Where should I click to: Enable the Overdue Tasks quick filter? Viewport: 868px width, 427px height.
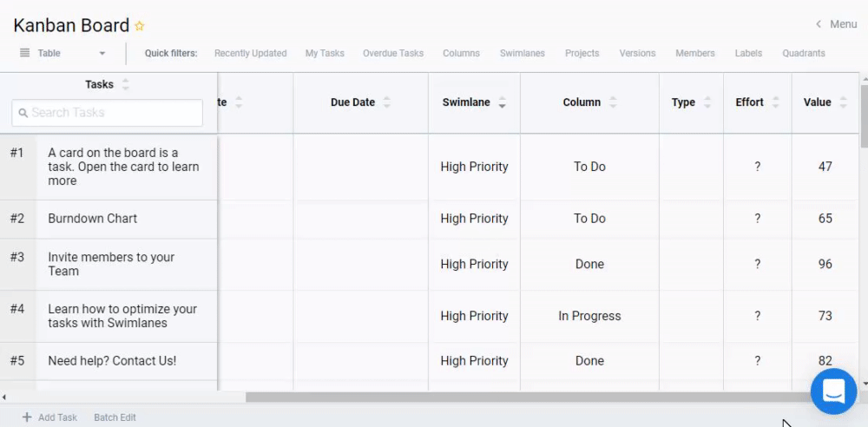click(393, 53)
